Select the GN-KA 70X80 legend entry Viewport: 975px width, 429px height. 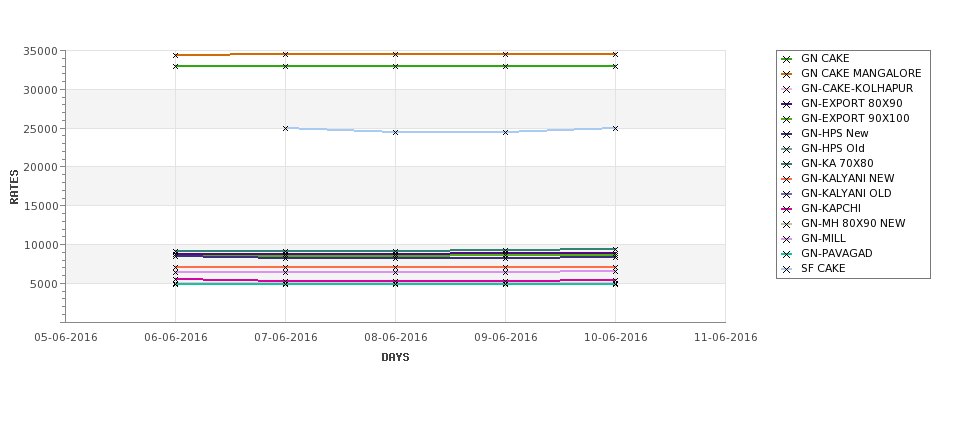(827, 164)
